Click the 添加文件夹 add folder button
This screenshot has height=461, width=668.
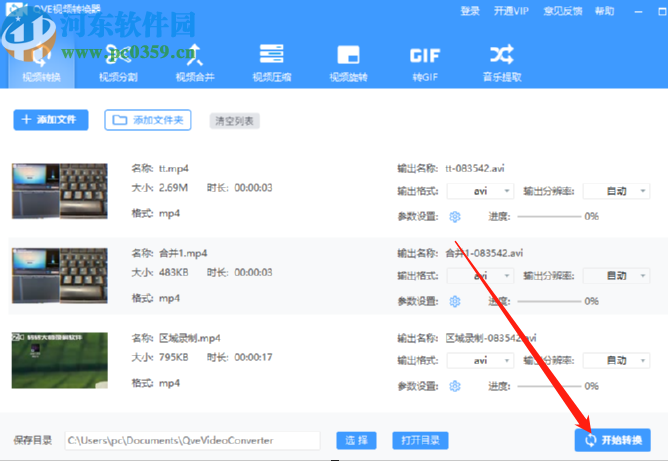click(148, 120)
